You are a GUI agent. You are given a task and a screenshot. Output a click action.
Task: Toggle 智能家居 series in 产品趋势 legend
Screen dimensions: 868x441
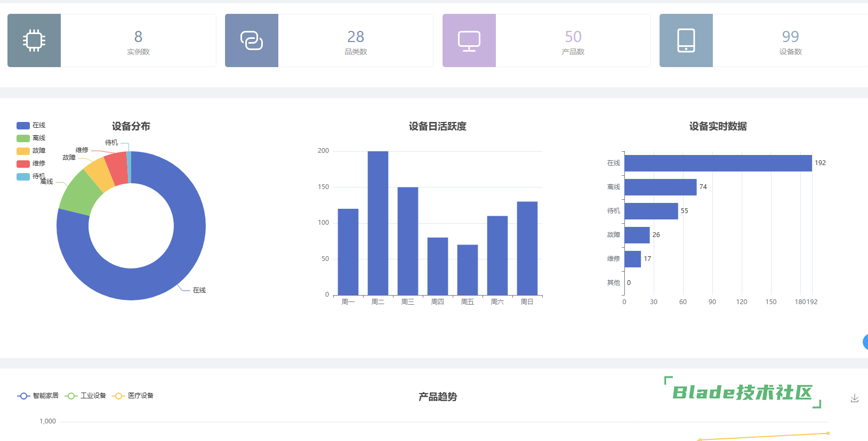click(x=38, y=396)
